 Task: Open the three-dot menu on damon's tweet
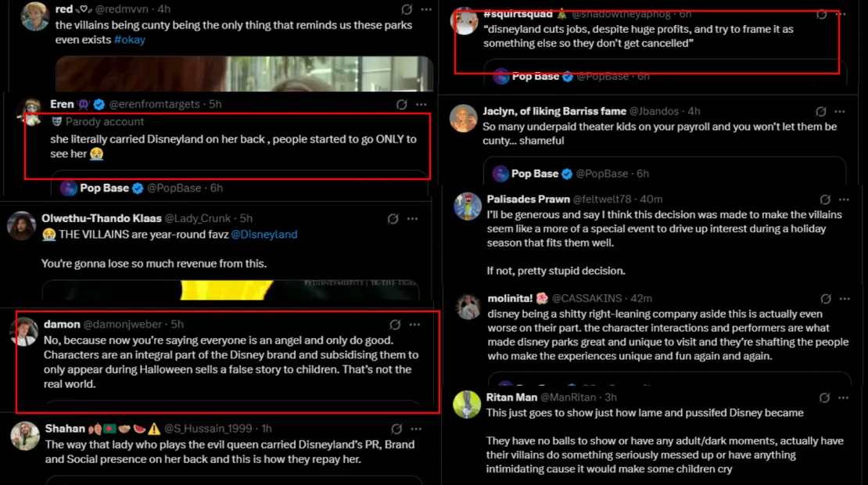tap(414, 324)
